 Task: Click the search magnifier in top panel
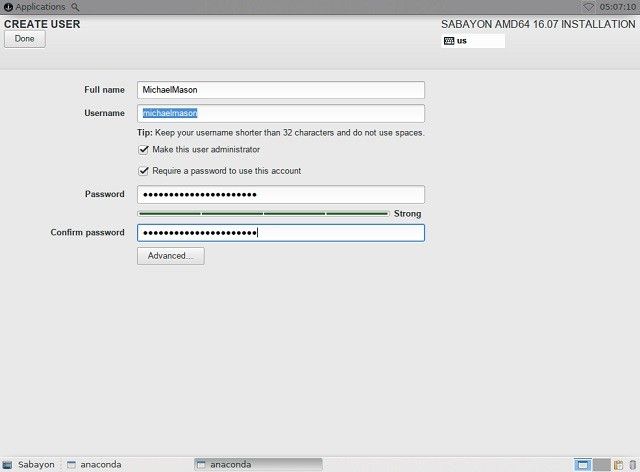coord(76,7)
